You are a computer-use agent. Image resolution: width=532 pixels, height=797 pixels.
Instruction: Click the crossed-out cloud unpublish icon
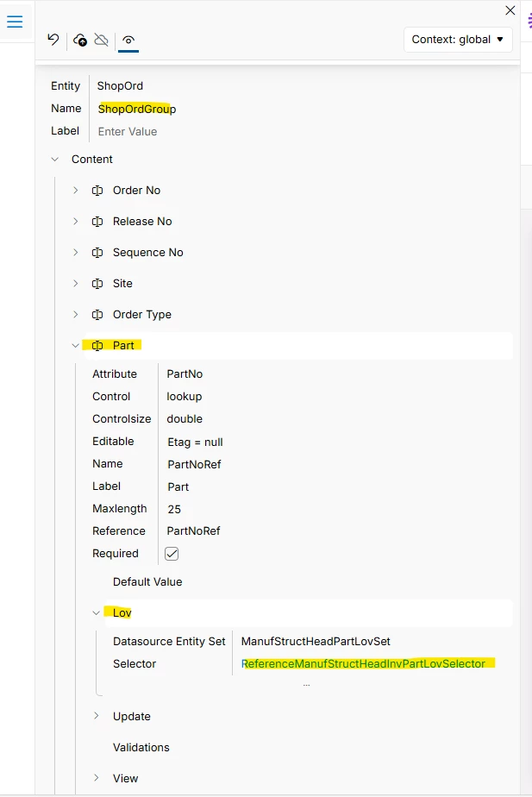click(102, 40)
